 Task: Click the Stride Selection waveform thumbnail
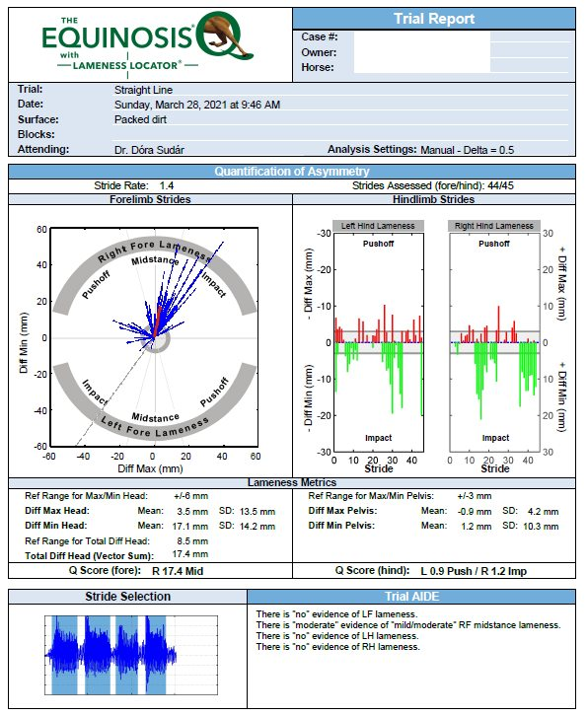pos(130,655)
